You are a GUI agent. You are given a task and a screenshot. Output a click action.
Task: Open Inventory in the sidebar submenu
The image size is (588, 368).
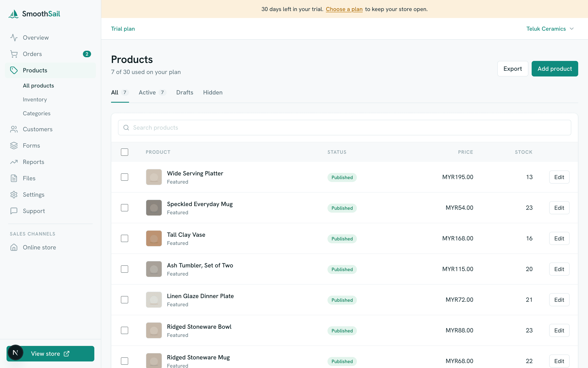click(x=35, y=100)
